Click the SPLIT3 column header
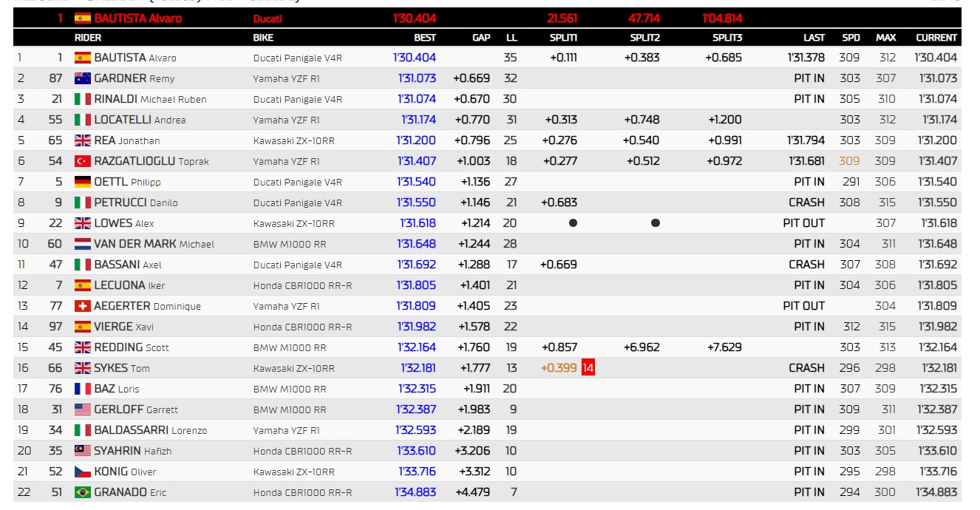980x510 pixels. 727,38
